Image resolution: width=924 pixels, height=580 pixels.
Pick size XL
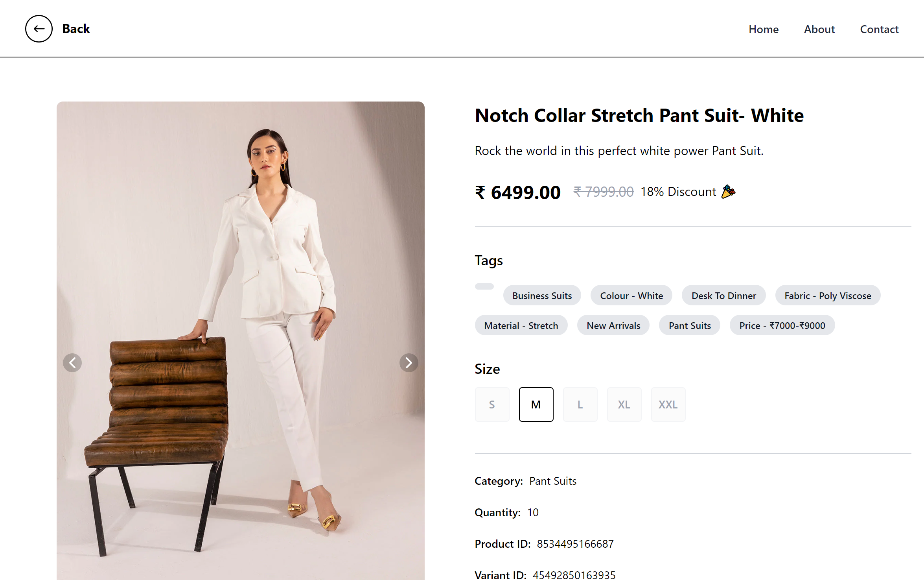point(624,404)
